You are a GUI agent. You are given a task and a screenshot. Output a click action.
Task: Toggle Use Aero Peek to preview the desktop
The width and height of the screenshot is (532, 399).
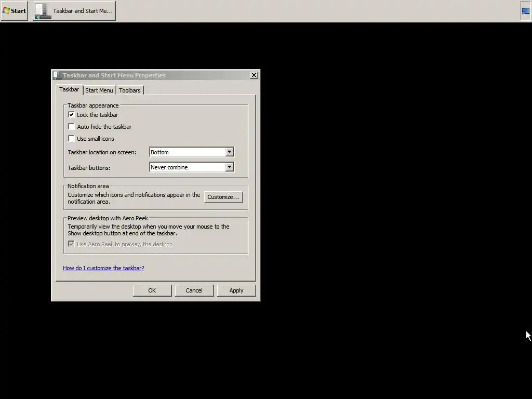(71, 244)
